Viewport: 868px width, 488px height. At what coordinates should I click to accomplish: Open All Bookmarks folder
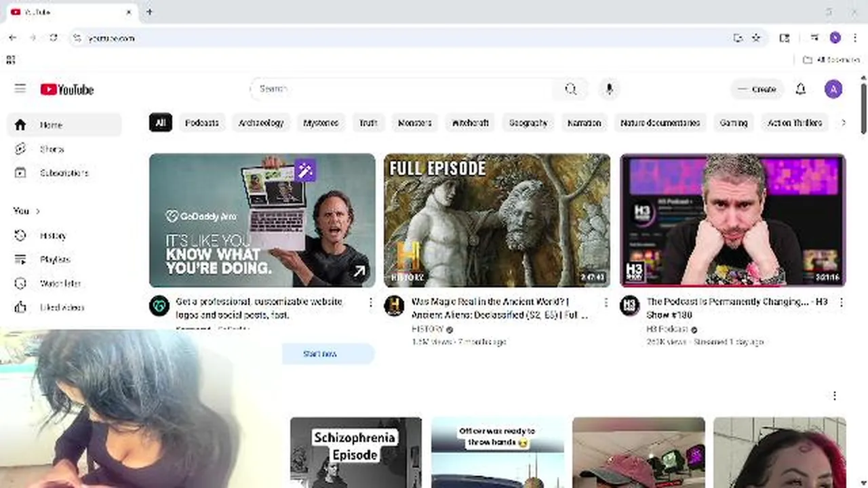831,60
